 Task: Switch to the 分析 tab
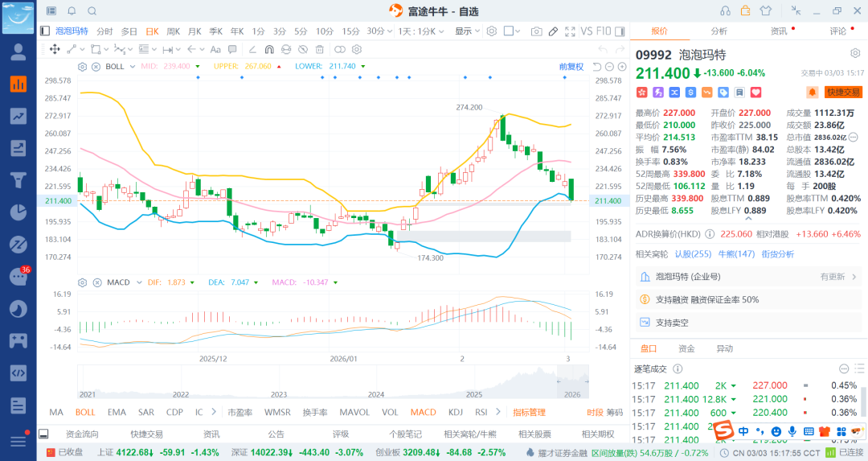click(719, 31)
